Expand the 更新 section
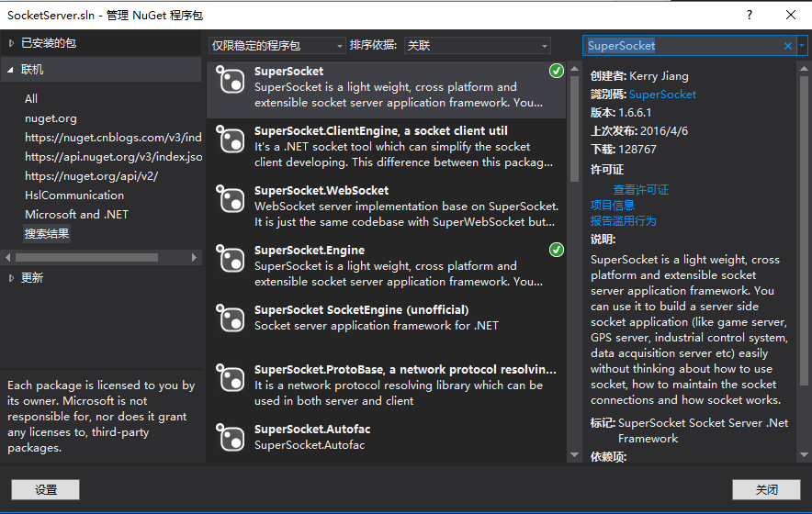The height and width of the screenshot is (514, 812). click(11, 278)
